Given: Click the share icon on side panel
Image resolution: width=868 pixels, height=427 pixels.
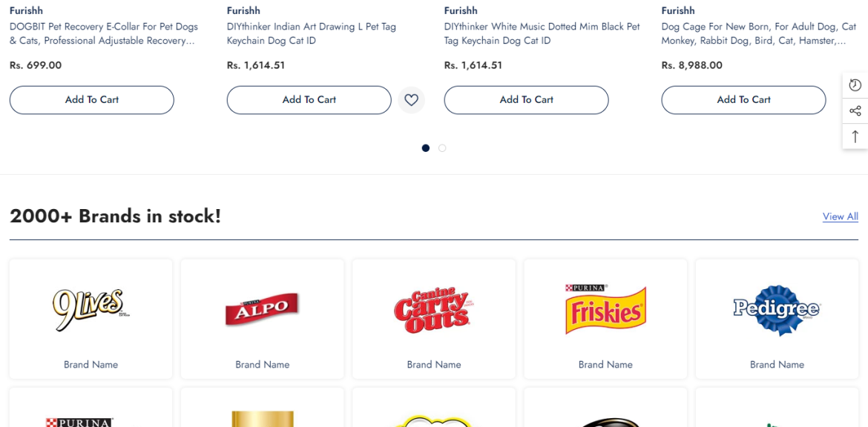Looking at the screenshot, I should click(x=855, y=110).
